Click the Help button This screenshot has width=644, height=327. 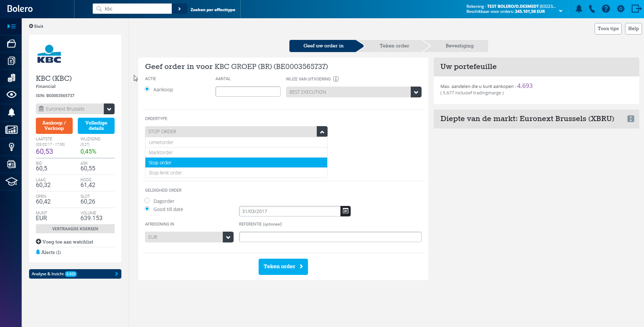[633, 29]
